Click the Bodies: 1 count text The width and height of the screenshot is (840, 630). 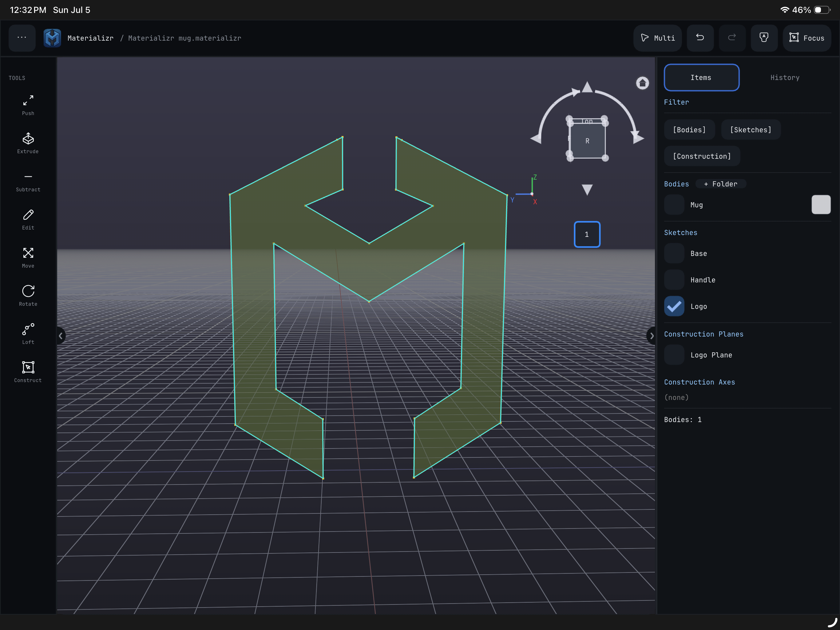pyautogui.click(x=683, y=420)
